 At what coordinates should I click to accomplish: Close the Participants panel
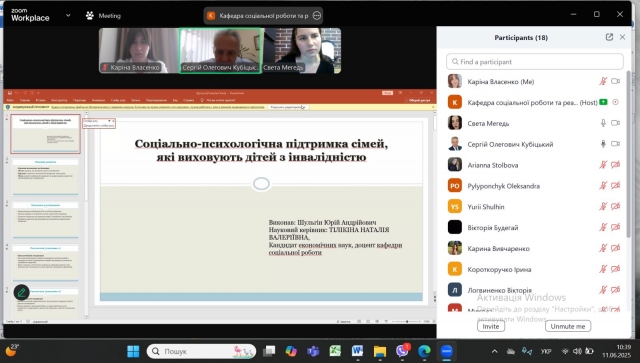tap(622, 37)
